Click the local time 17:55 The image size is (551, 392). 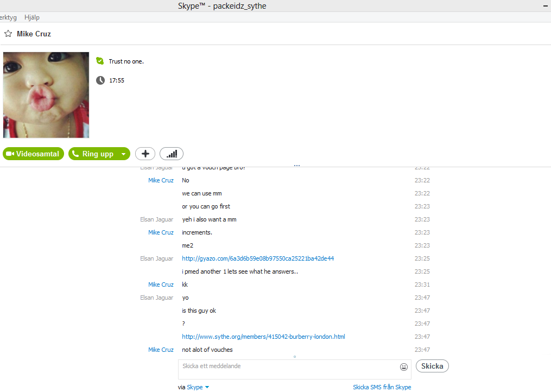click(117, 80)
